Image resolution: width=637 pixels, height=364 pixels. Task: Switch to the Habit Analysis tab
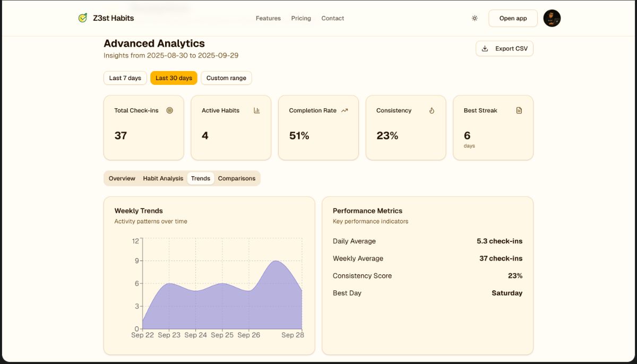pos(163,178)
